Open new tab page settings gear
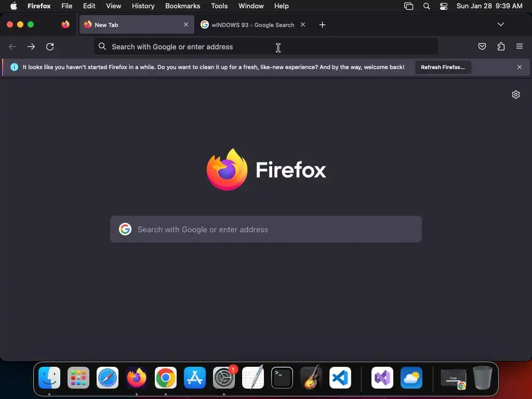Viewport: 532px width, 399px height. pyautogui.click(x=516, y=95)
